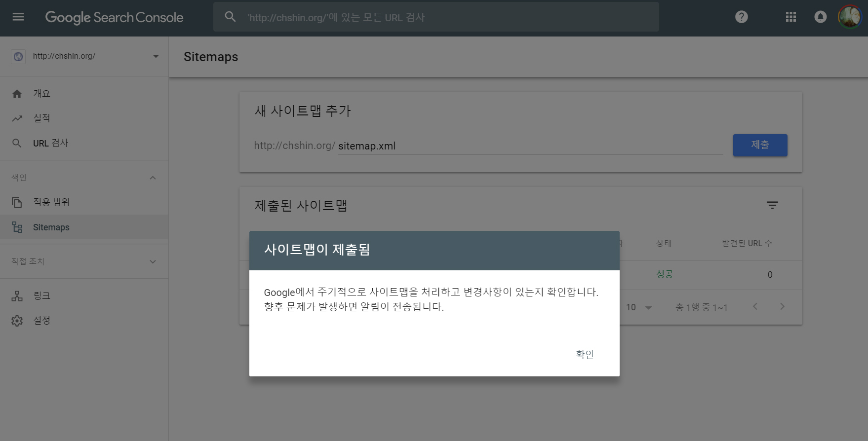Click the sitemap tree icon in sidebar
The height and width of the screenshot is (441, 868).
coord(17,227)
